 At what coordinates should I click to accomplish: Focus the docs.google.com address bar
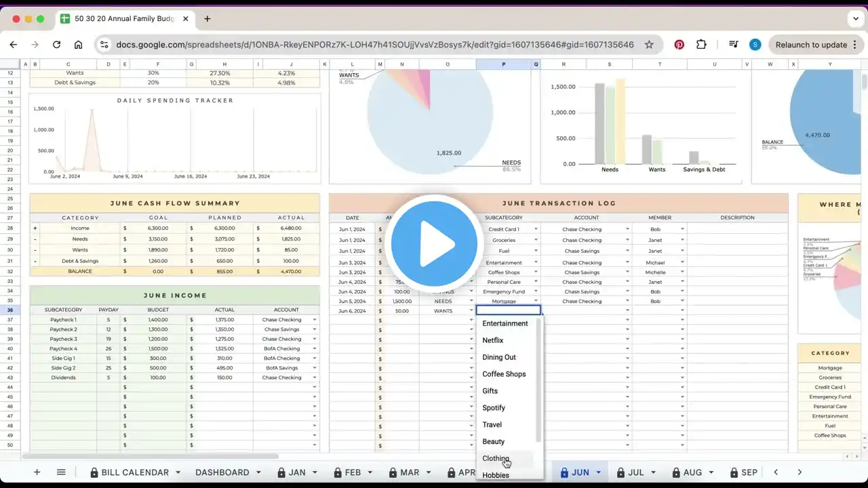[374, 45]
